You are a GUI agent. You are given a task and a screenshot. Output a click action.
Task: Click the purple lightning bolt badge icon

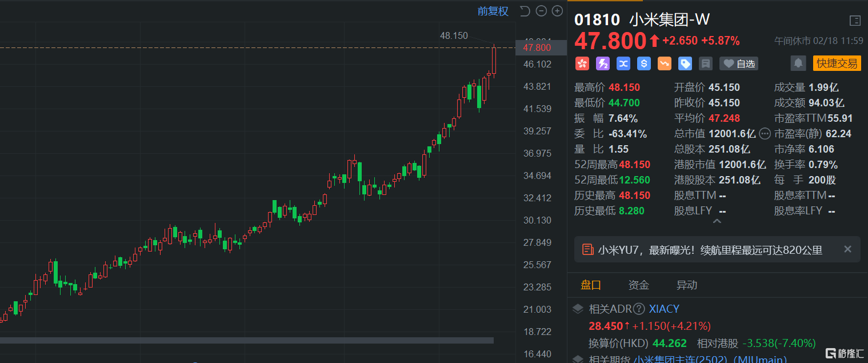[x=602, y=64]
